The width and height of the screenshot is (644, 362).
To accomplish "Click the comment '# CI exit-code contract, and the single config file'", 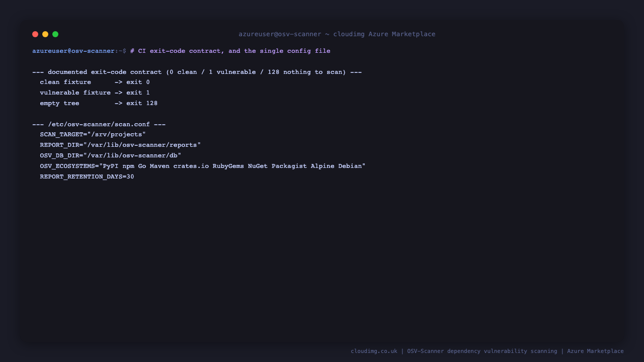I will (230, 51).
